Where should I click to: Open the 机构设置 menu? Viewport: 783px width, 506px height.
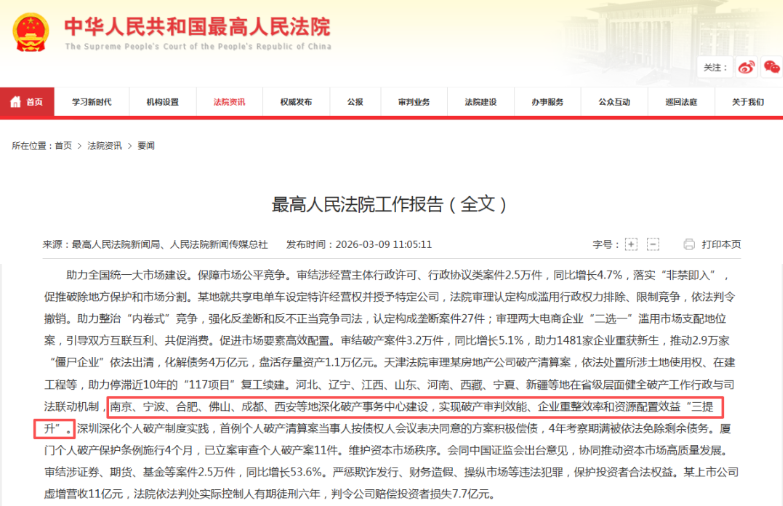(x=162, y=102)
